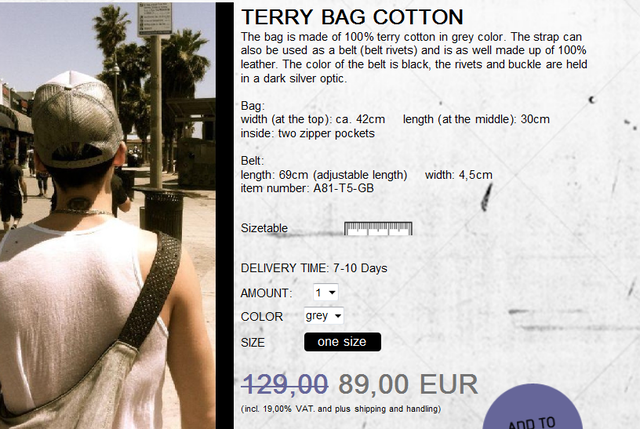The width and height of the screenshot is (640, 429).
Task: Expand the COLOR dropdown showing grey
Action: (324, 316)
